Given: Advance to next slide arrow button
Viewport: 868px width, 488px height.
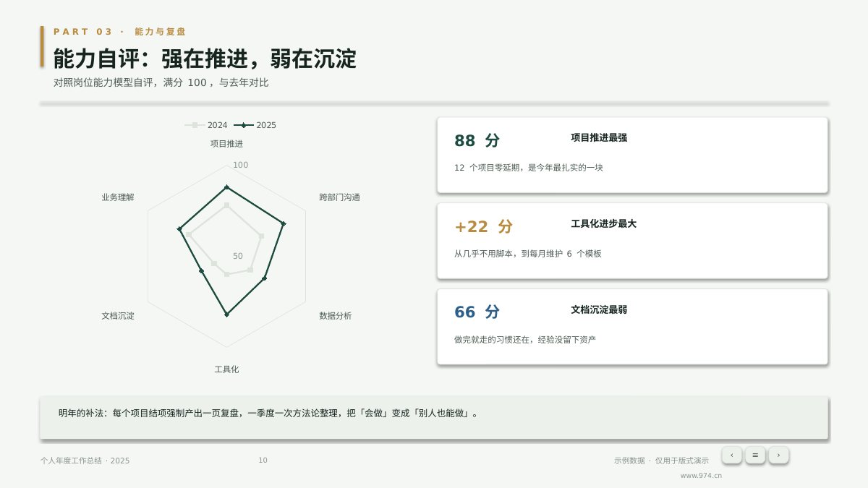Looking at the screenshot, I should 778,455.
